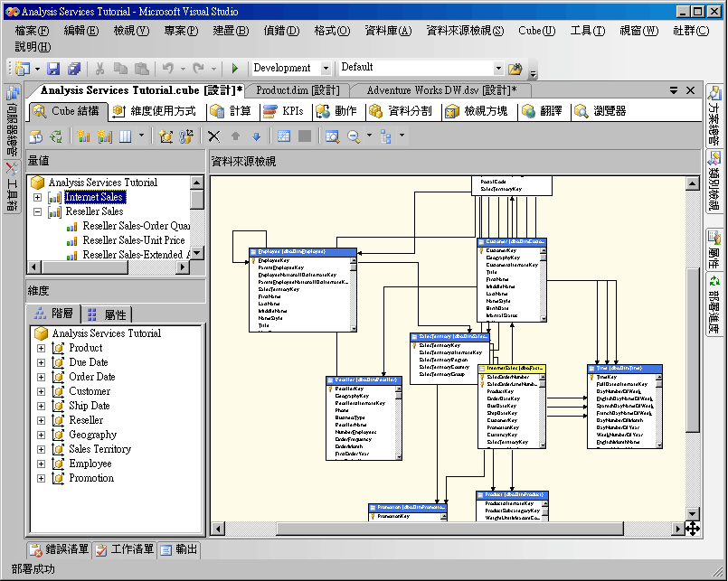728x581 pixels.
Task: Expand the Customer dimension node
Action: click(42, 391)
